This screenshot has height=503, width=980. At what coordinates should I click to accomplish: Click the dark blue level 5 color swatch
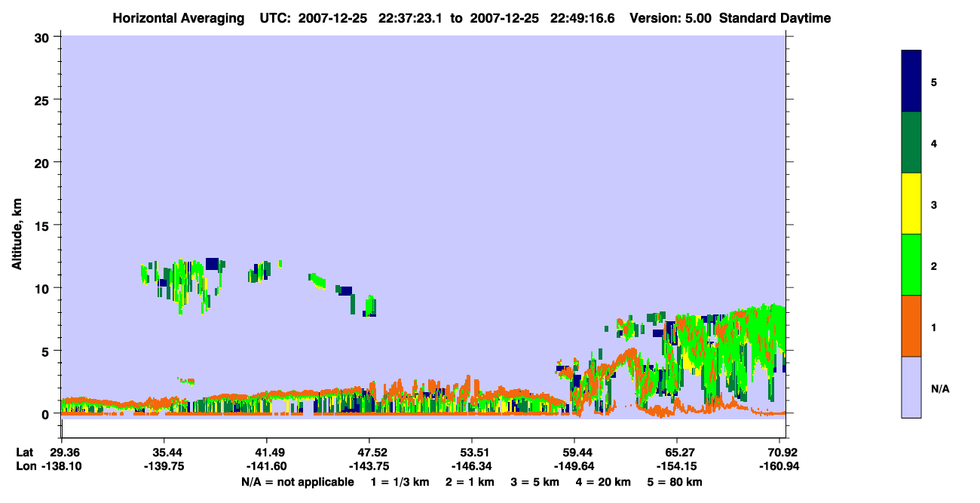pos(911,81)
